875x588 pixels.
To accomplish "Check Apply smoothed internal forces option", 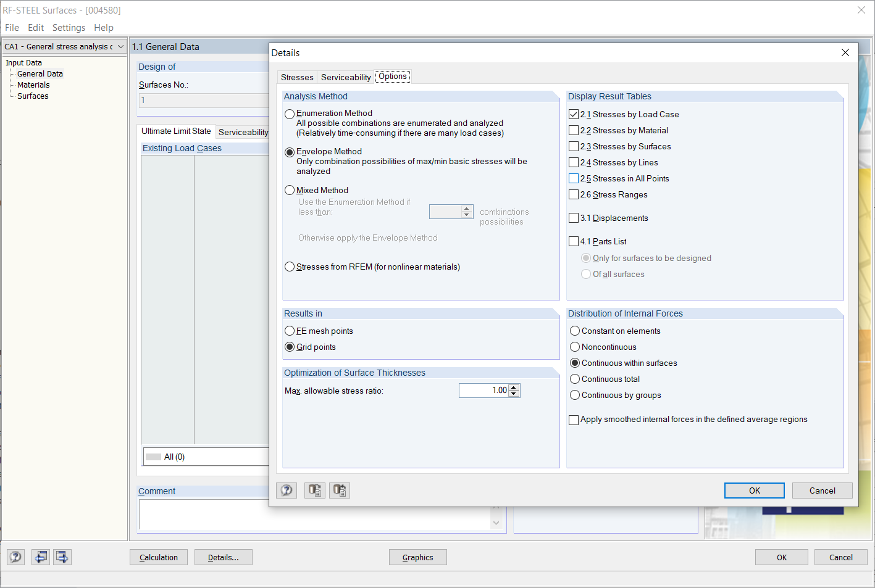I will (x=574, y=420).
